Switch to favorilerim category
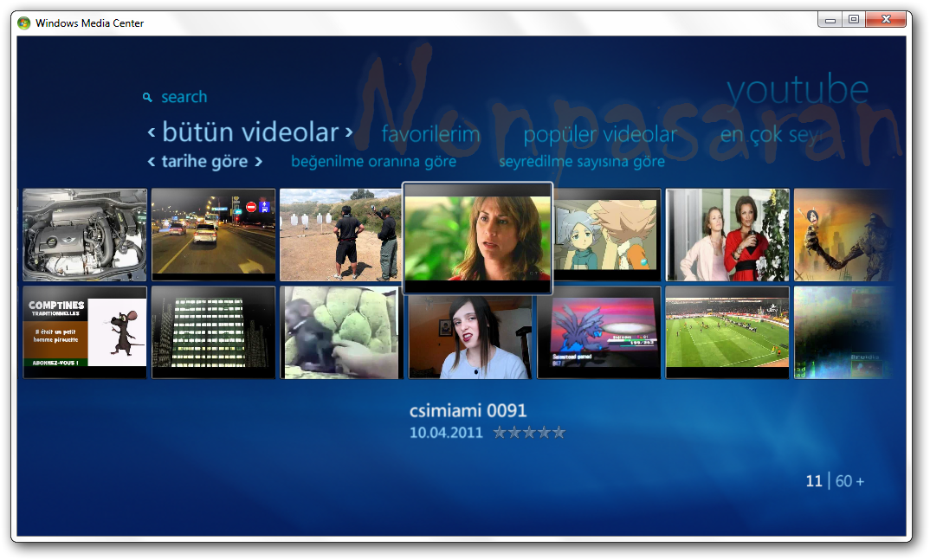 tap(430, 134)
